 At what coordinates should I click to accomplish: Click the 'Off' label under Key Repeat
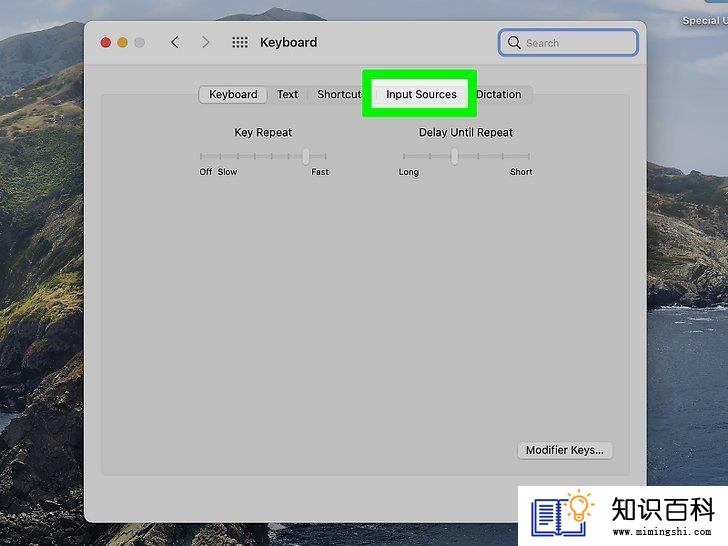point(206,172)
